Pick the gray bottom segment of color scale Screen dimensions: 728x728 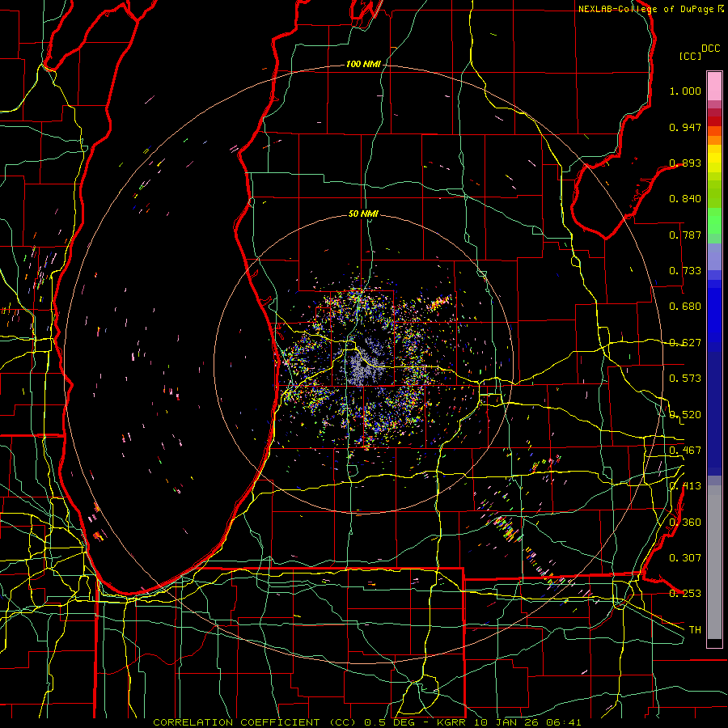click(714, 562)
